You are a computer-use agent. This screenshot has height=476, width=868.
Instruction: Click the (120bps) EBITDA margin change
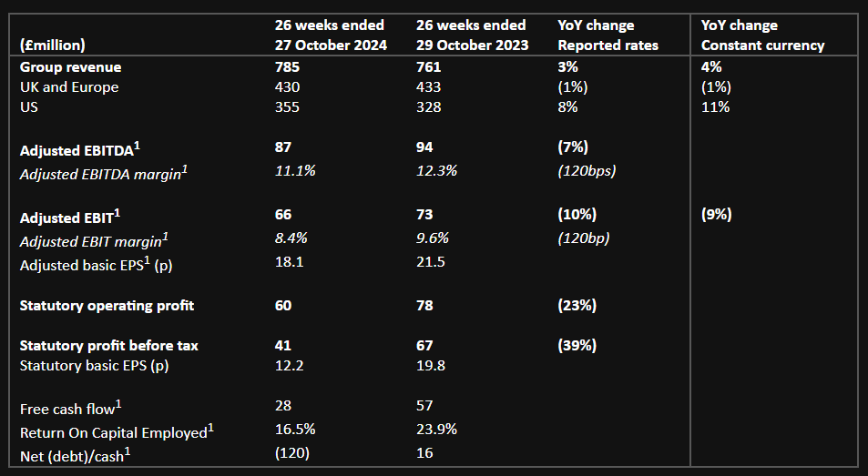[587, 170]
